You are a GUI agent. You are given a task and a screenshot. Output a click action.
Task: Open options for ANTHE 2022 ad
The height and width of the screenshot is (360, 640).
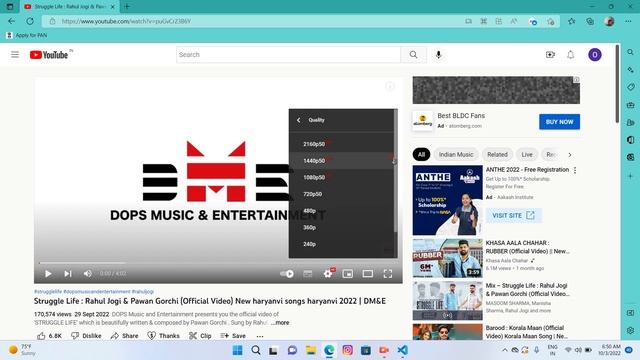pos(575,170)
